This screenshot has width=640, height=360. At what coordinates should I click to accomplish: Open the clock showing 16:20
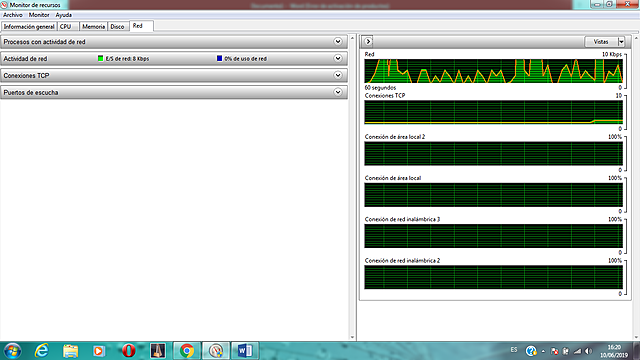tap(614, 351)
